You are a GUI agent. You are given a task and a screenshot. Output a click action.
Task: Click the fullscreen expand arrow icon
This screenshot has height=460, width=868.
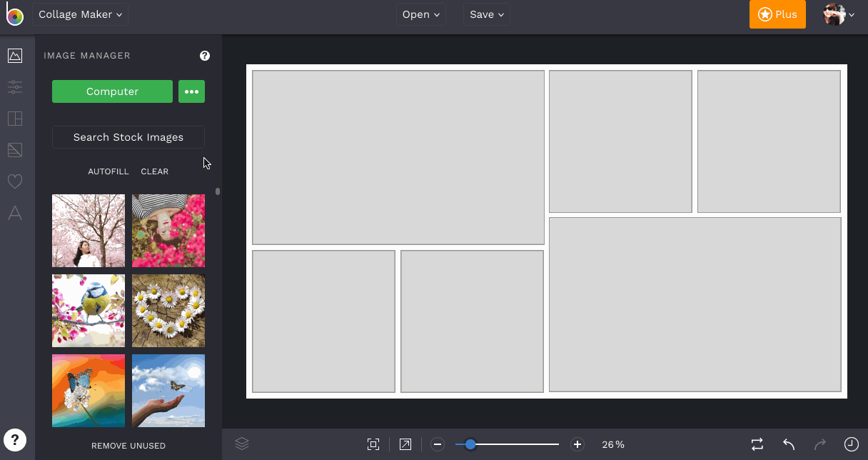tap(405, 444)
